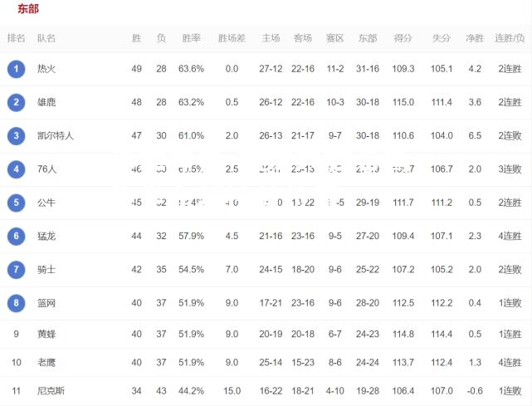Screen dimensions: 532x406
Task: Open the 老鹰 team name
Action: click(x=46, y=363)
